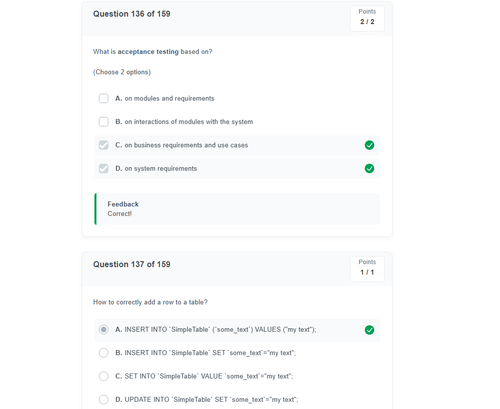Click the text 'What is acceptance testing based on?'
The width and height of the screenshot is (500, 409).
[x=152, y=52]
